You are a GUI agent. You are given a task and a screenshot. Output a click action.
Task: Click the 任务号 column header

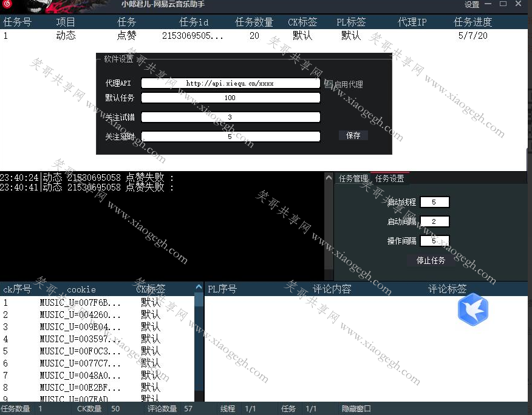tap(17, 22)
